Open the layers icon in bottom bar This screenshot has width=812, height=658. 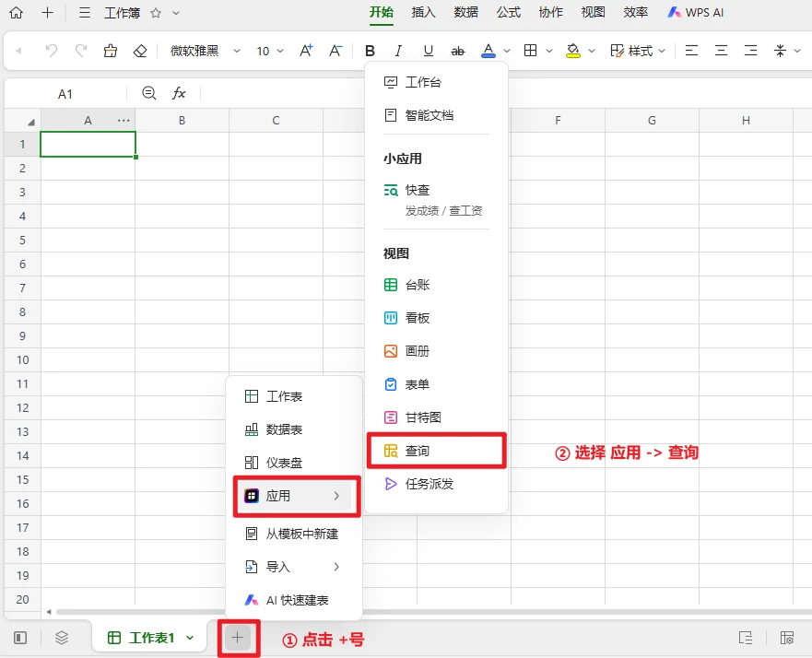(x=62, y=637)
